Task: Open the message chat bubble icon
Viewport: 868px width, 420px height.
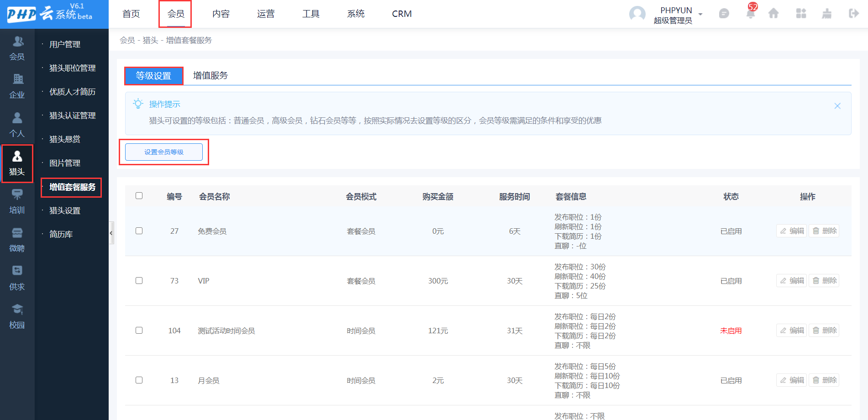Action: coord(724,14)
